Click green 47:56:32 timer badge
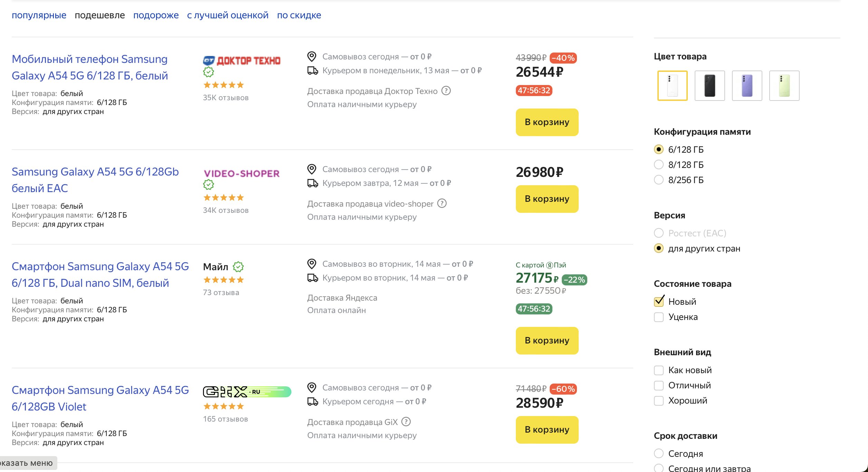 coord(534,309)
